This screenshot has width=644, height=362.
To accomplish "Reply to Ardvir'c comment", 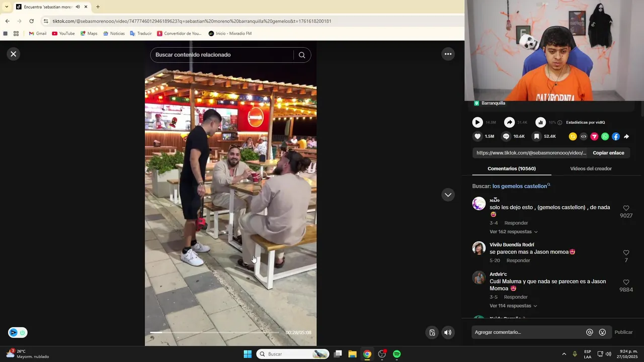I will (x=516, y=297).
